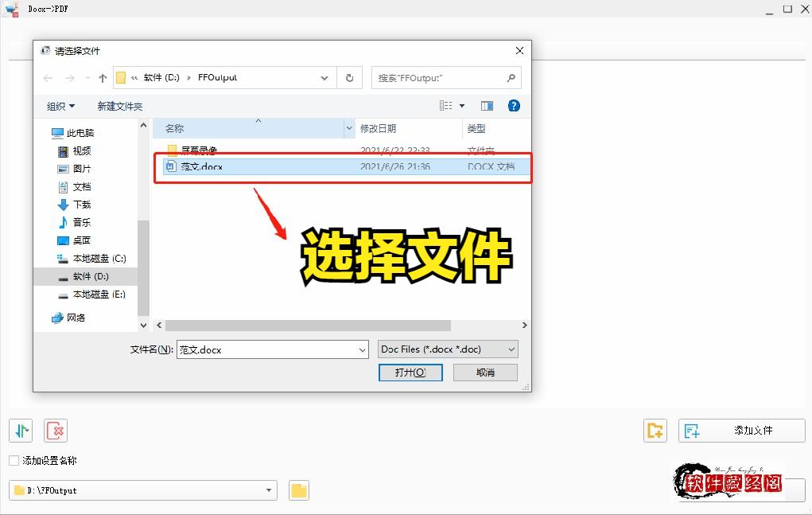Click the 打开 button
The image size is (812, 515).
point(410,372)
